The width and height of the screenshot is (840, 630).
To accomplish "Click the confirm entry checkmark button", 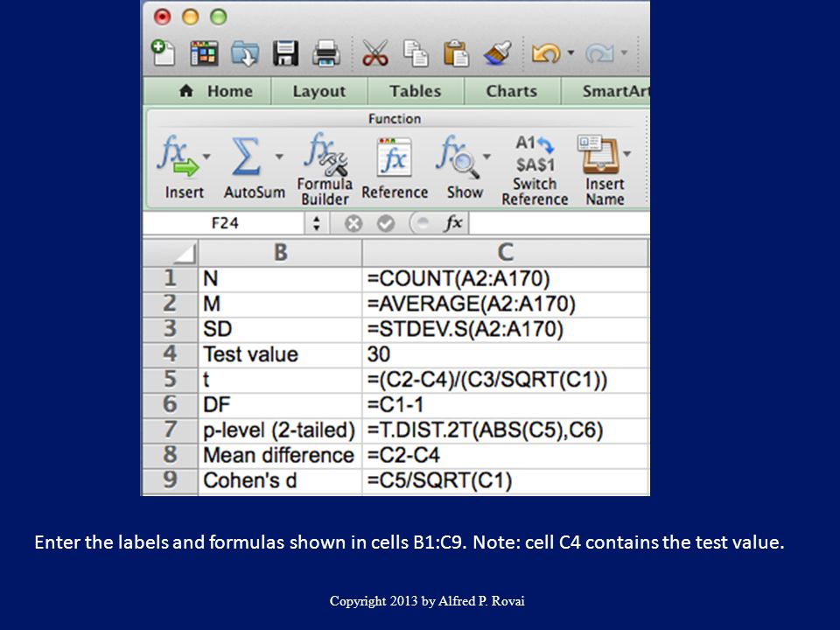I will click(386, 223).
